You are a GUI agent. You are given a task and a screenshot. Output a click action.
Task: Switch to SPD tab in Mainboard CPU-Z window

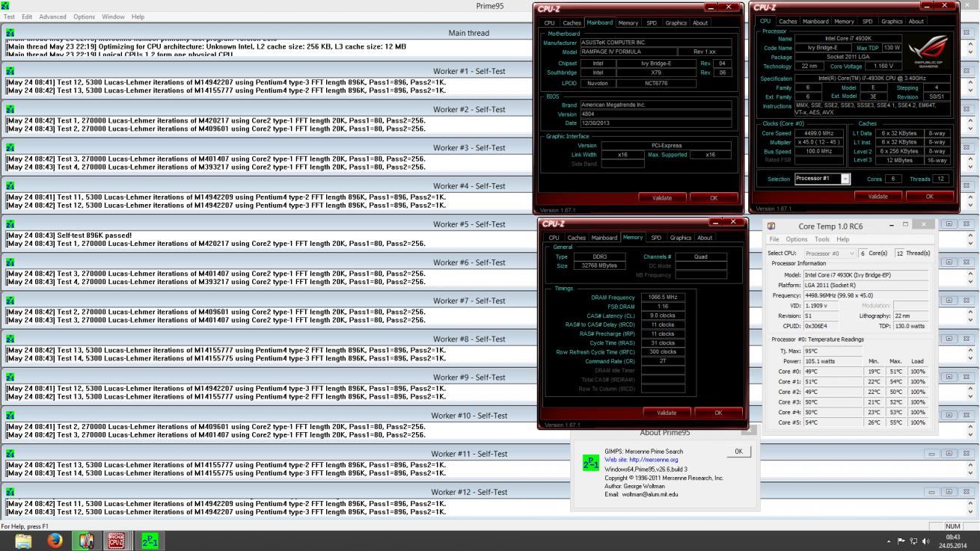(652, 23)
